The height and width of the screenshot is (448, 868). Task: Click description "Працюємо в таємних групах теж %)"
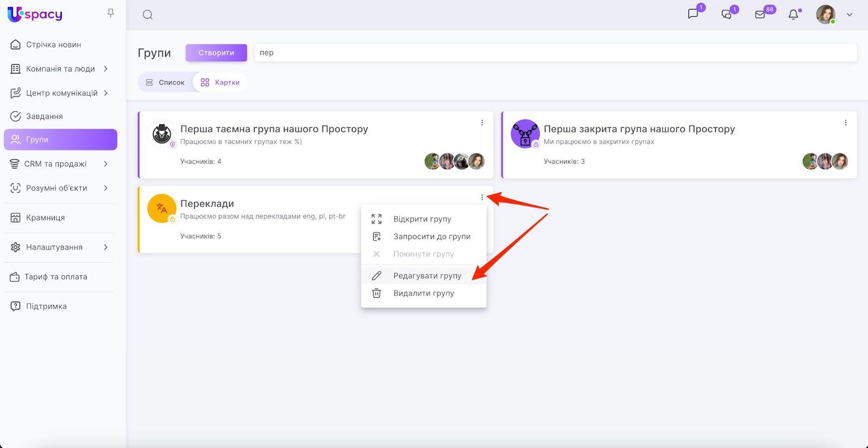coord(241,142)
